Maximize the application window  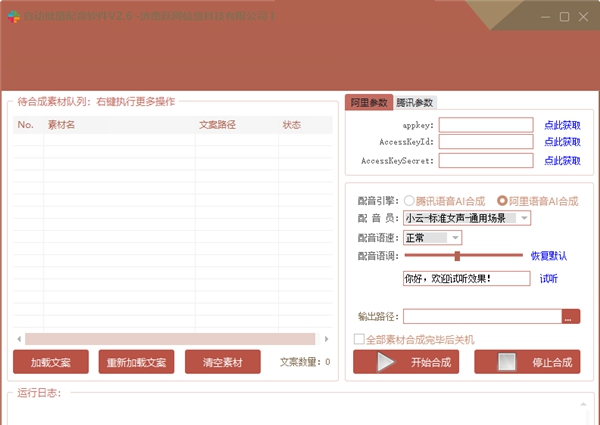(x=564, y=17)
